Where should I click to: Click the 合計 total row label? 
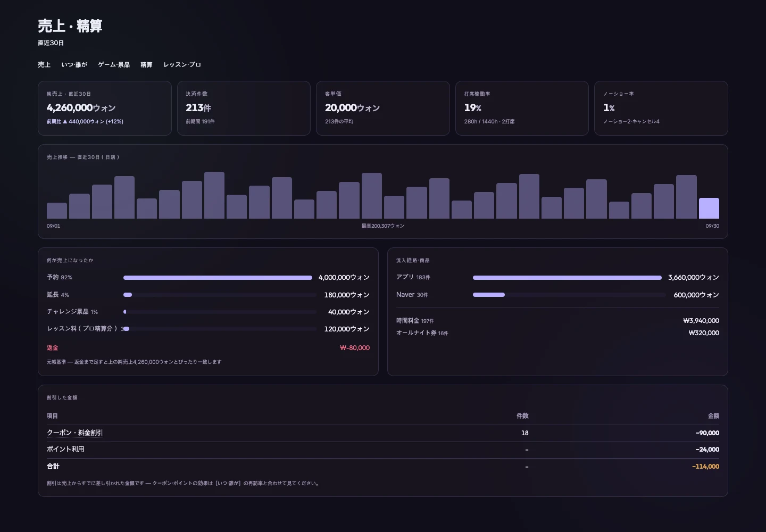click(53, 467)
